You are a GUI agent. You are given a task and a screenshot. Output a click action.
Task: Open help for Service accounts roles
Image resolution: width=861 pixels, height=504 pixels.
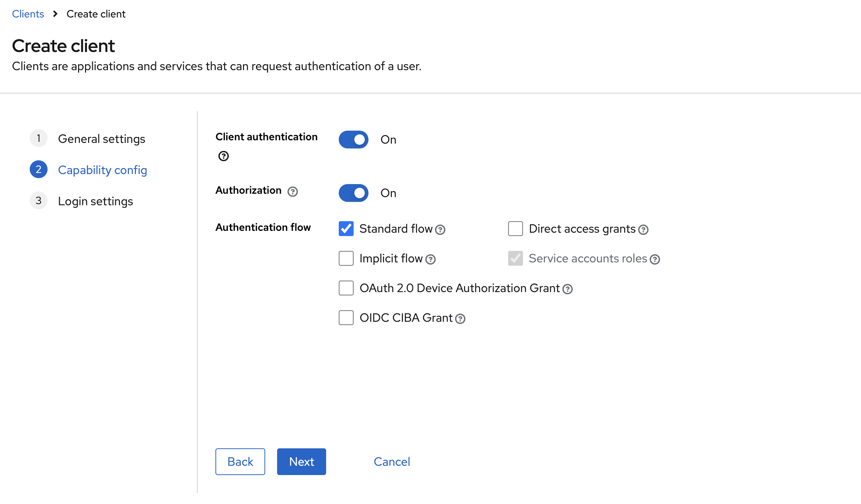click(x=655, y=259)
